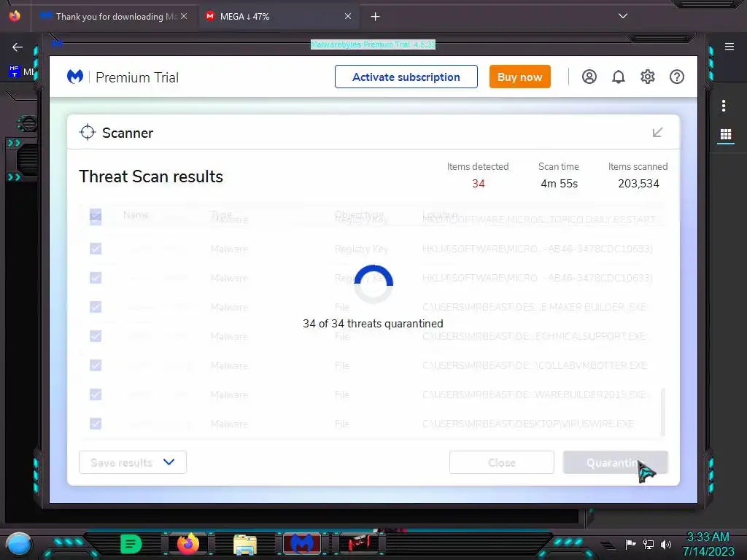Open the help question mark icon

(x=676, y=77)
